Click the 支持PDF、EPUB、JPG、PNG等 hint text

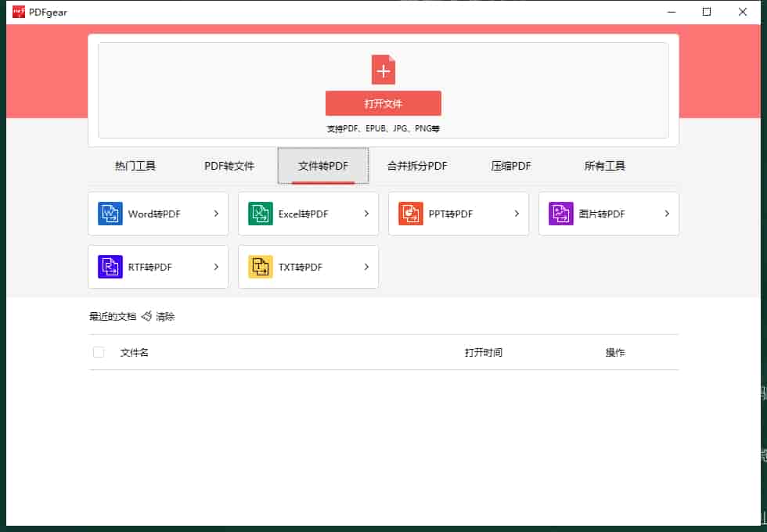[383, 128]
